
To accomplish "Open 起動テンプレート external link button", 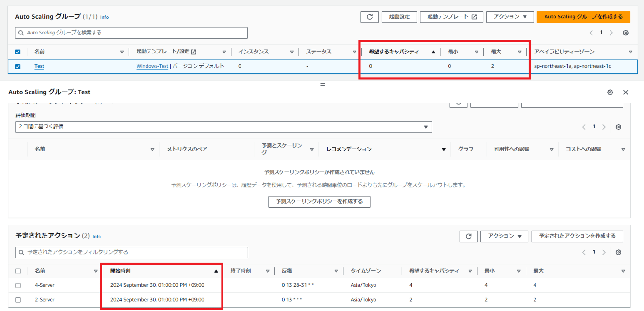I will (x=451, y=17).
